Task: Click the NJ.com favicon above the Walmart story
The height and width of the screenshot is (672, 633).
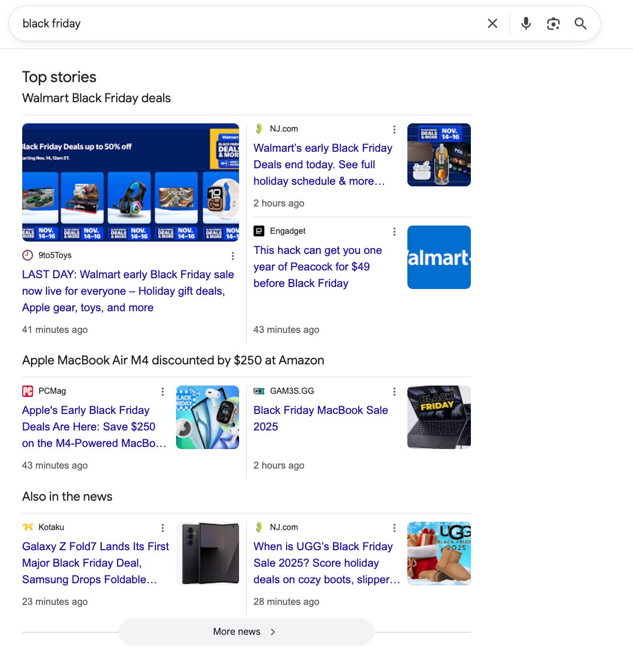Action: pos(259,129)
